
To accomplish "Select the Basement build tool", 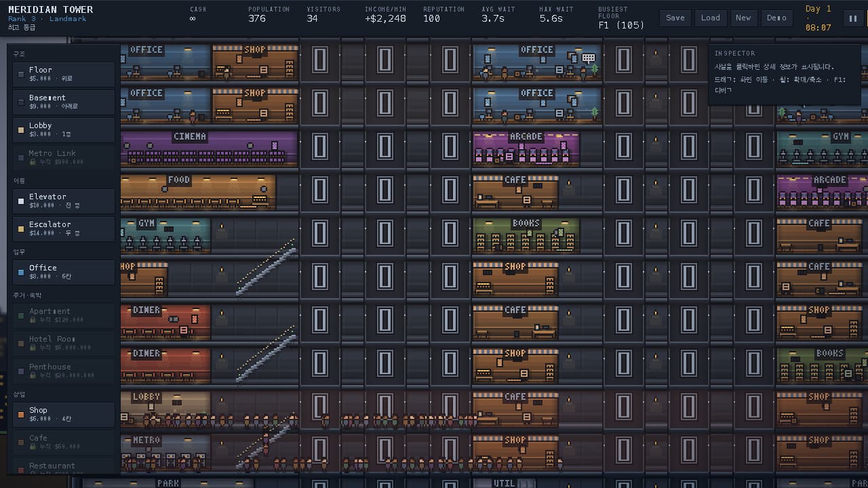I will tap(64, 102).
